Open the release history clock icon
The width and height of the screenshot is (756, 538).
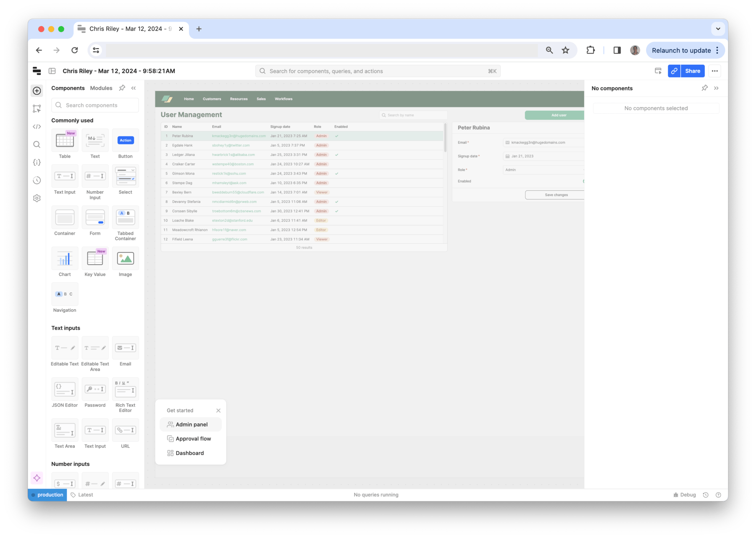click(x=37, y=180)
